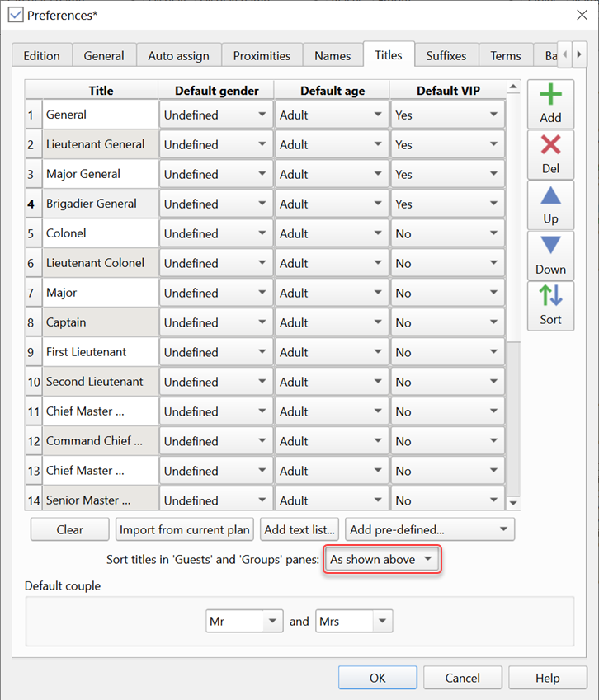This screenshot has width=599, height=700.
Task: Move title down with Down arrow
Action: coord(550,255)
